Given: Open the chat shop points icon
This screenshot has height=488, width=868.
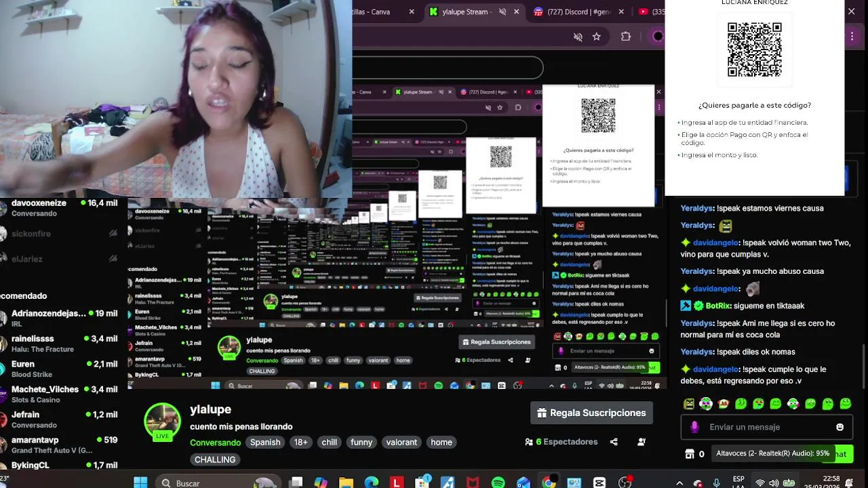Looking at the screenshot, I should pos(690,454).
